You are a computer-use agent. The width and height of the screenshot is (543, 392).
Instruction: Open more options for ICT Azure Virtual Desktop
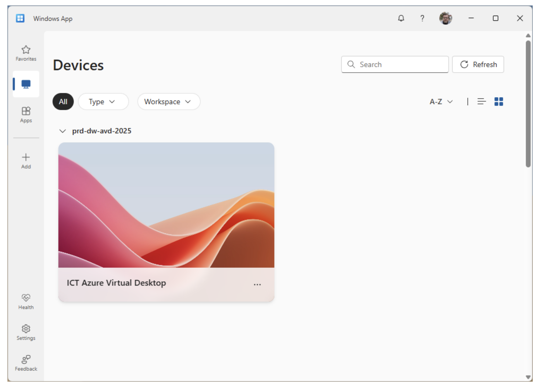pos(257,284)
